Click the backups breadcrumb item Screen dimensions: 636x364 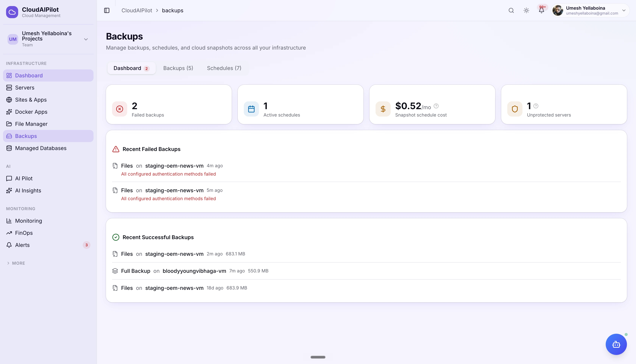[173, 11]
